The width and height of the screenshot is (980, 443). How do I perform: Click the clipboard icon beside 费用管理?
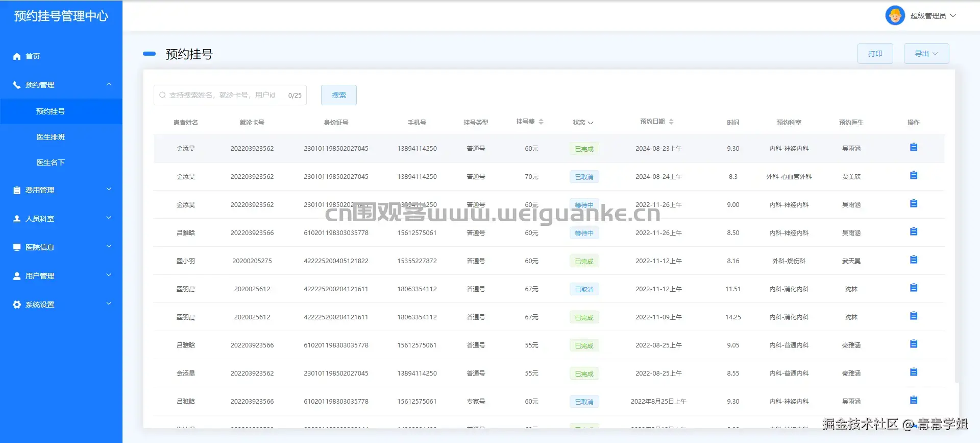[x=17, y=190]
